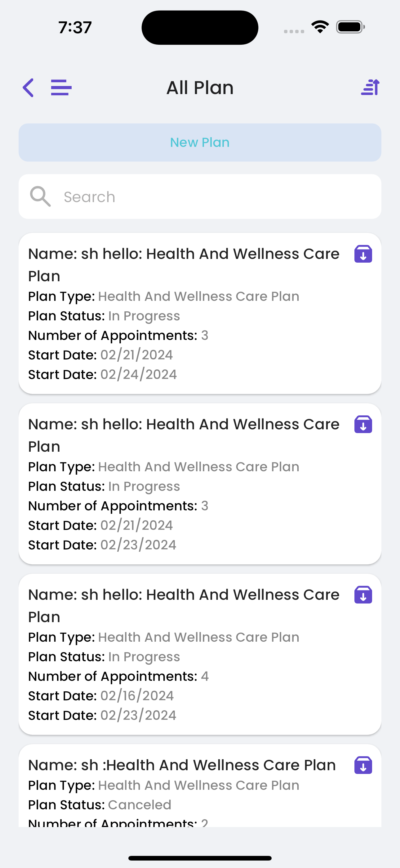Tap the battery status icon
Screen dimensions: 400x868
(x=350, y=27)
